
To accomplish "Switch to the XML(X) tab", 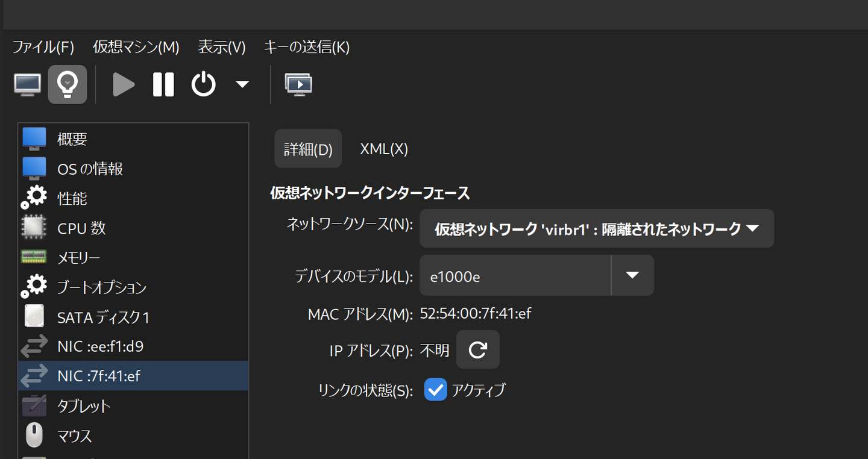I will pos(384,148).
